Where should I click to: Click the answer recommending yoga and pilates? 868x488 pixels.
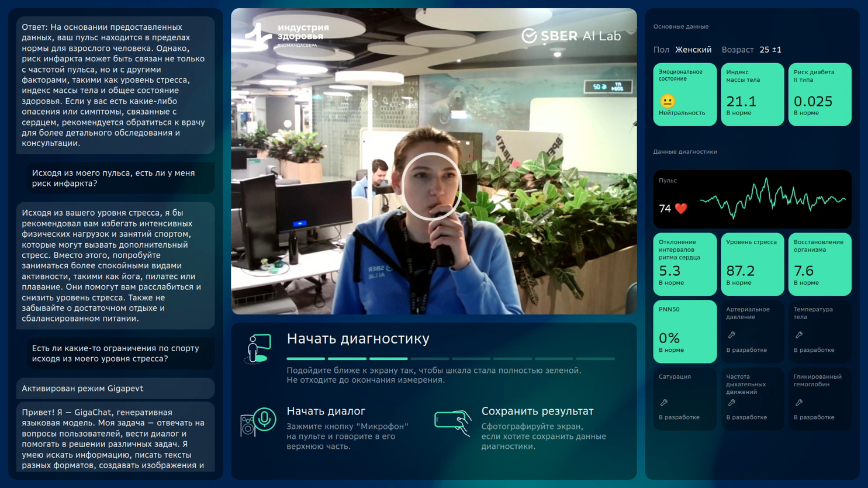click(116, 266)
